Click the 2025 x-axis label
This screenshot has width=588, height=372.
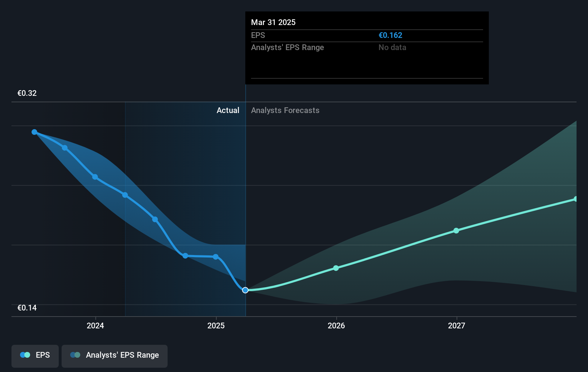[x=216, y=325]
